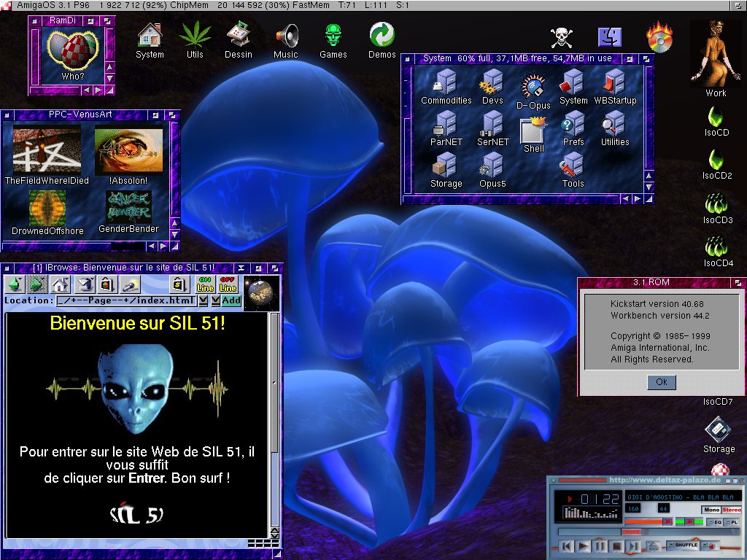Image resolution: width=747 pixels, height=560 pixels.
Task: Open the Shell icon in System window
Action: tap(534, 135)
